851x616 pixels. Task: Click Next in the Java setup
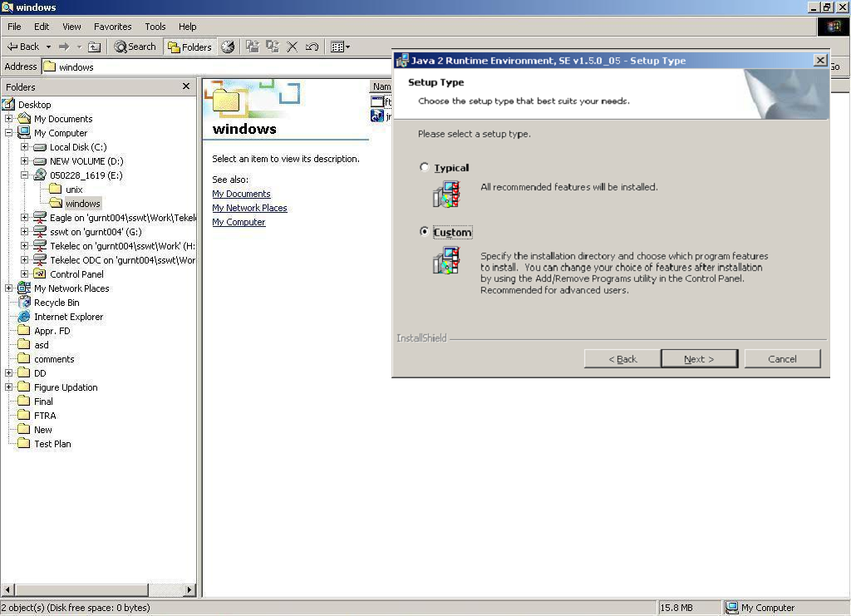point(699,359)
